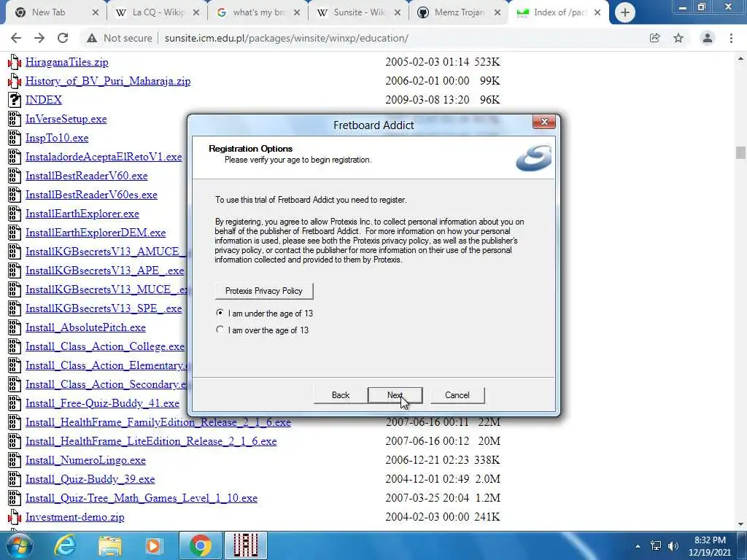Click the network tray icon

click(x=656, y=545)
